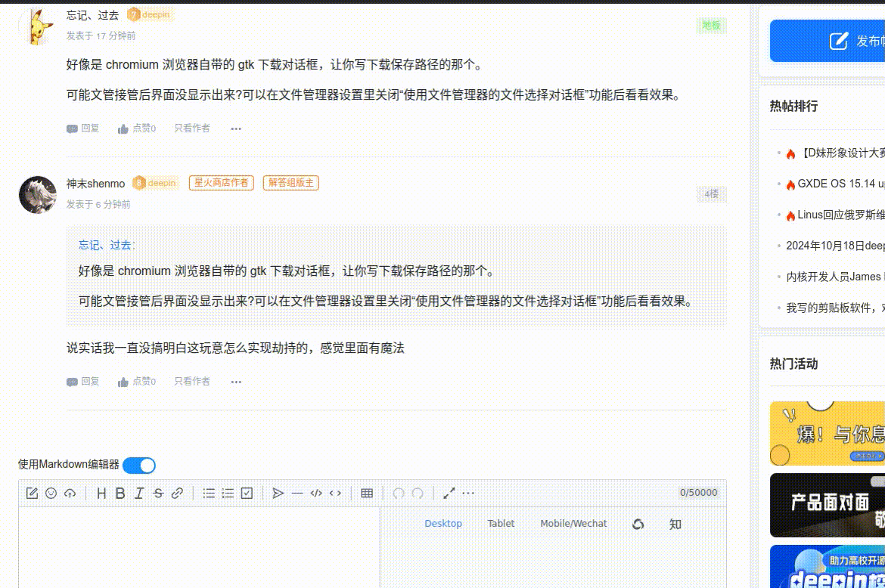Open hot post 内核开发人员James
The height and width of the screenshot is (588, 885).
tap(835, 277)
